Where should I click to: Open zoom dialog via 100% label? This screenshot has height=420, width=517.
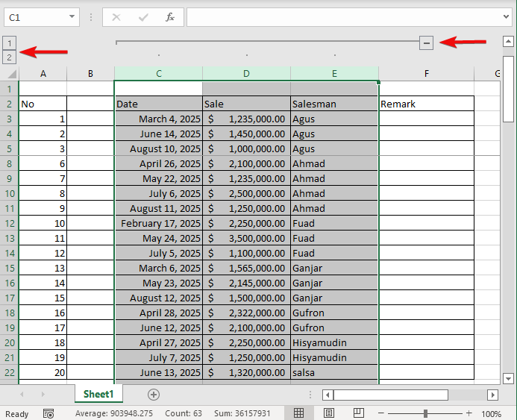coord(491,414)
